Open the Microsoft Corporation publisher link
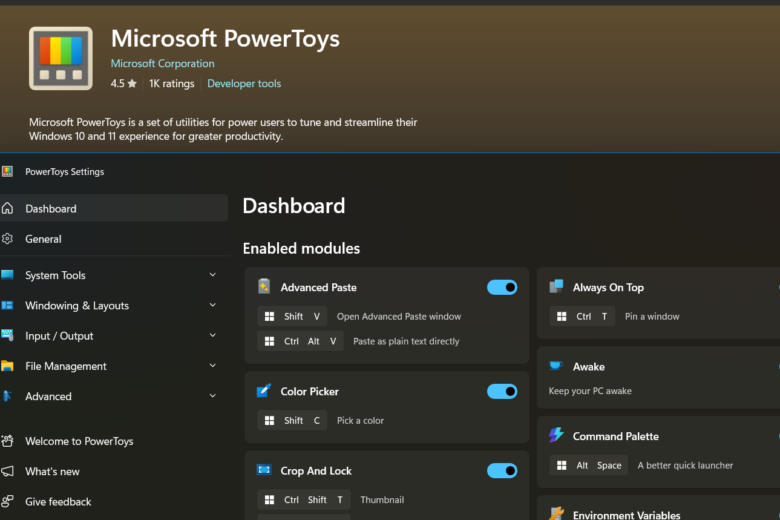The height and width of the screenshot is (520, 780). pos(163,64)
